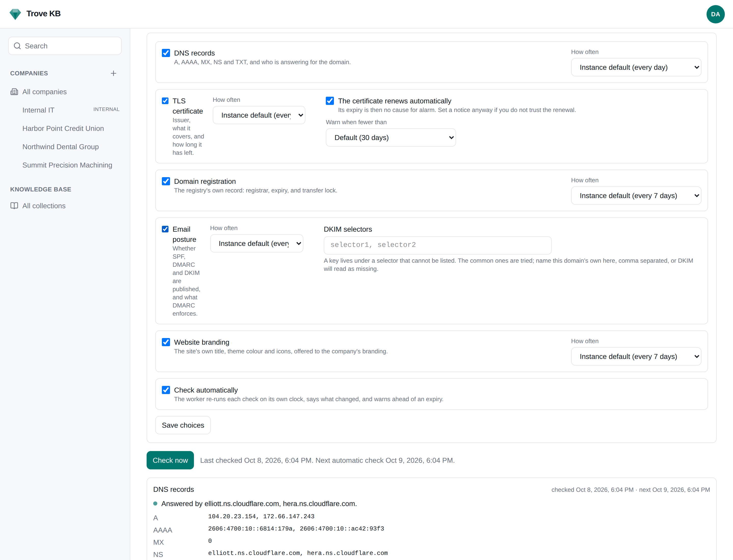733x560 pixels.
Task: Click the NS record 'elliott.ns.cloudflare.com, hera.ns.cloudflare.com'
Action: pyautogui.click(x=298, y=553)
